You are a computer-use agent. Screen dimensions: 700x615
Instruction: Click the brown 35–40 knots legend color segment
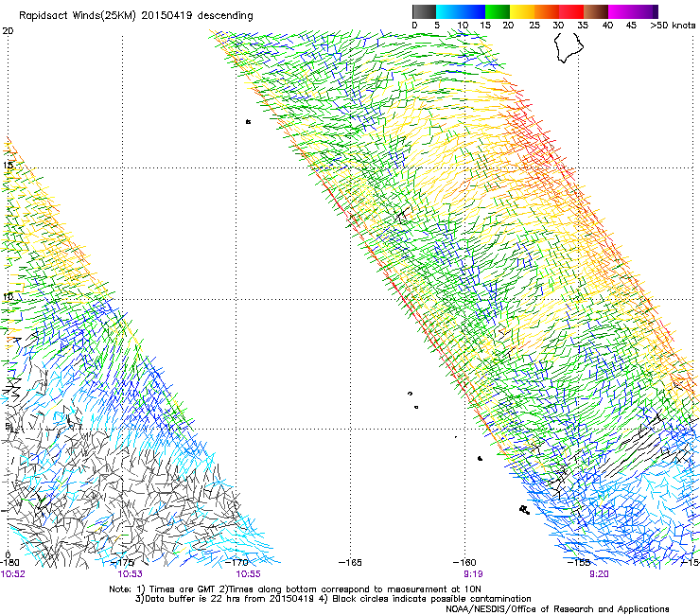[x=596, y=11]
